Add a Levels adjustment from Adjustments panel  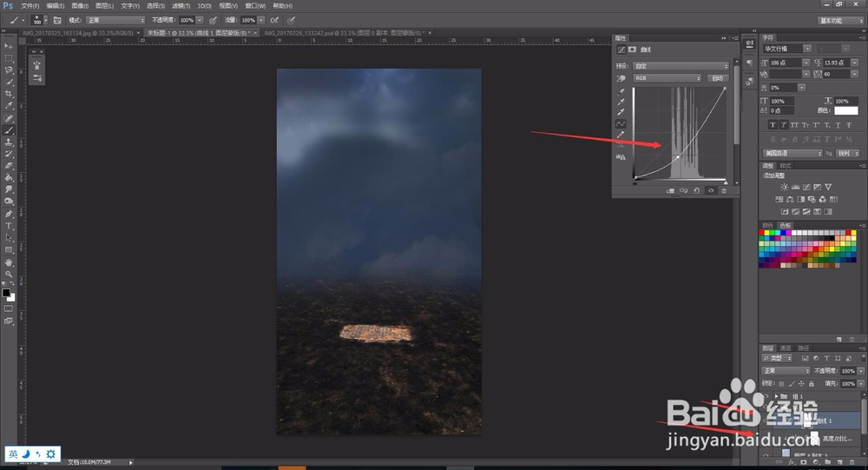795,188
